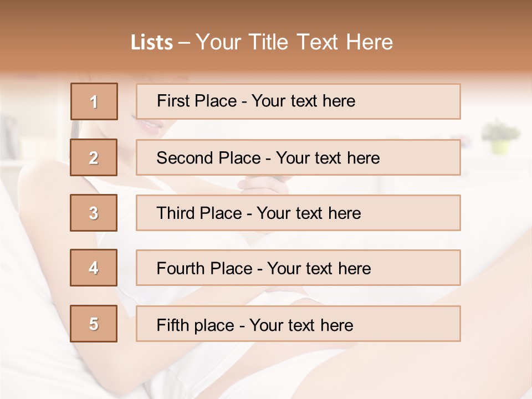Click the bold word Lists in title
Screen dimensions: 532x399
152,42
